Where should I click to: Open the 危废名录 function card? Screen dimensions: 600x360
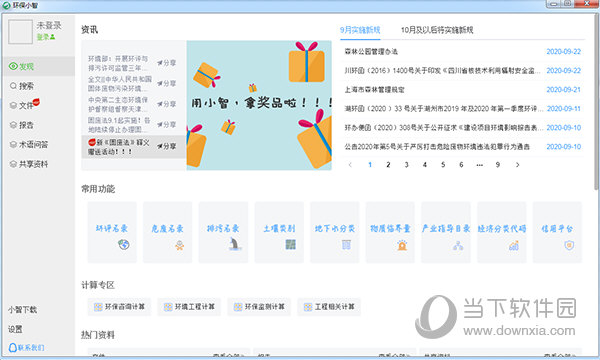[168, 232]
